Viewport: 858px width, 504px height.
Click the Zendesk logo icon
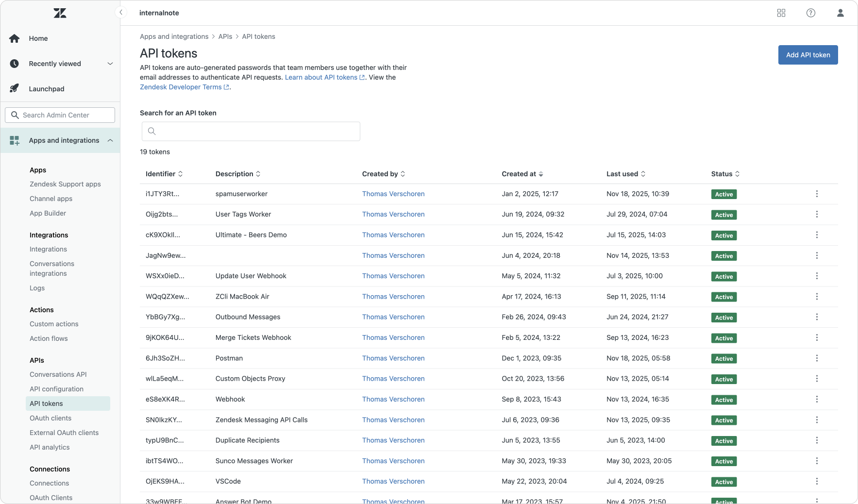click(60, 13)
